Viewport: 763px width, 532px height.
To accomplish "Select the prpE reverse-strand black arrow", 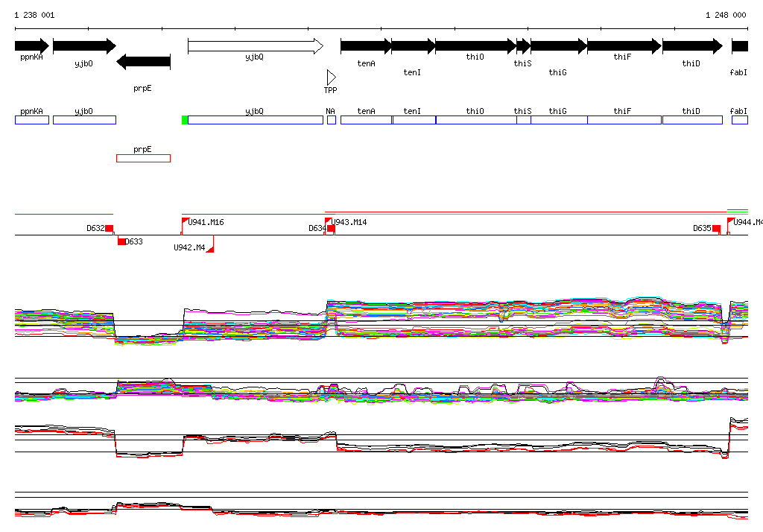I will 144,62.
